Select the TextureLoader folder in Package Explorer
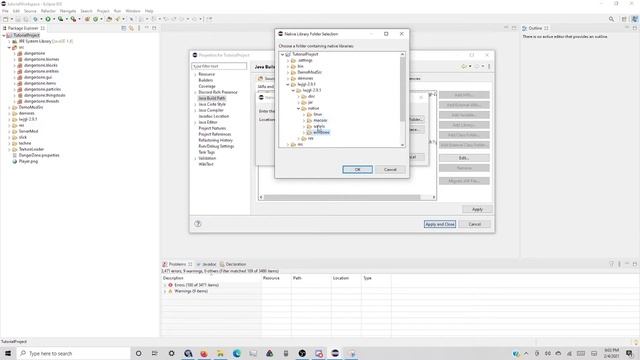The width and height of the screenshot is (640, 360). coord(31,149)
